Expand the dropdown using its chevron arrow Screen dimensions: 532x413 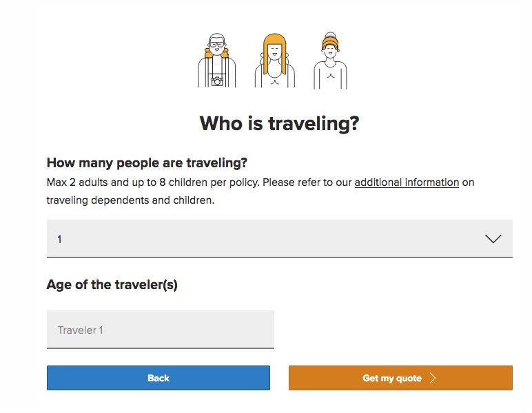[x=493, y=239]
